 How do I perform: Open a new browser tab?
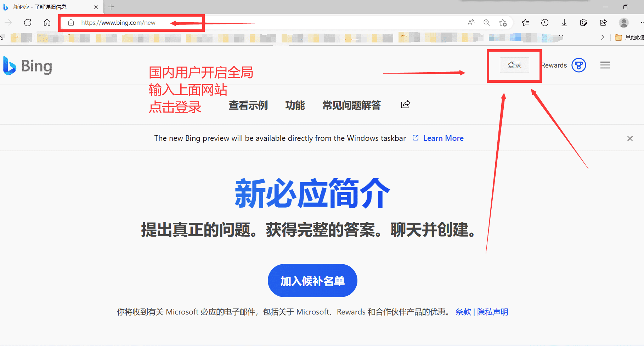click(111, 7)
